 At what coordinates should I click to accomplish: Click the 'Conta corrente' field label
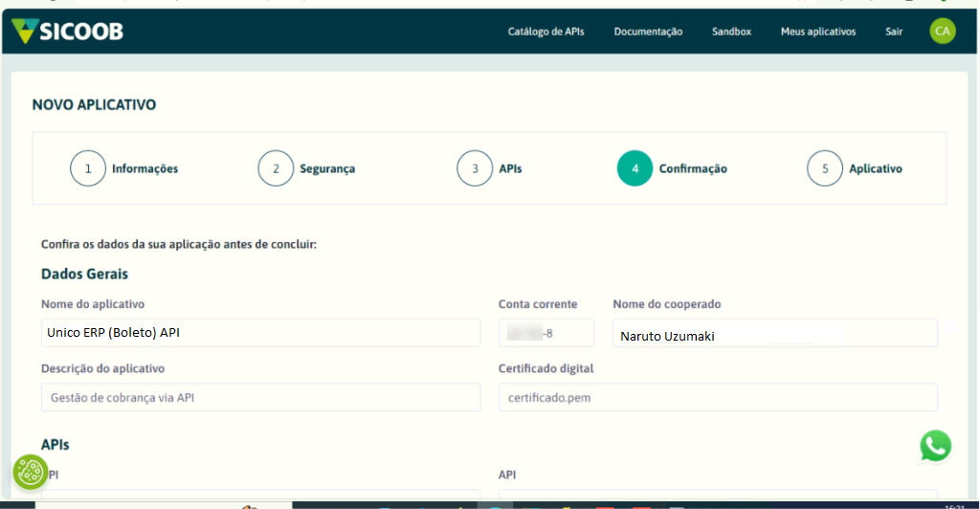click(538, 304)
